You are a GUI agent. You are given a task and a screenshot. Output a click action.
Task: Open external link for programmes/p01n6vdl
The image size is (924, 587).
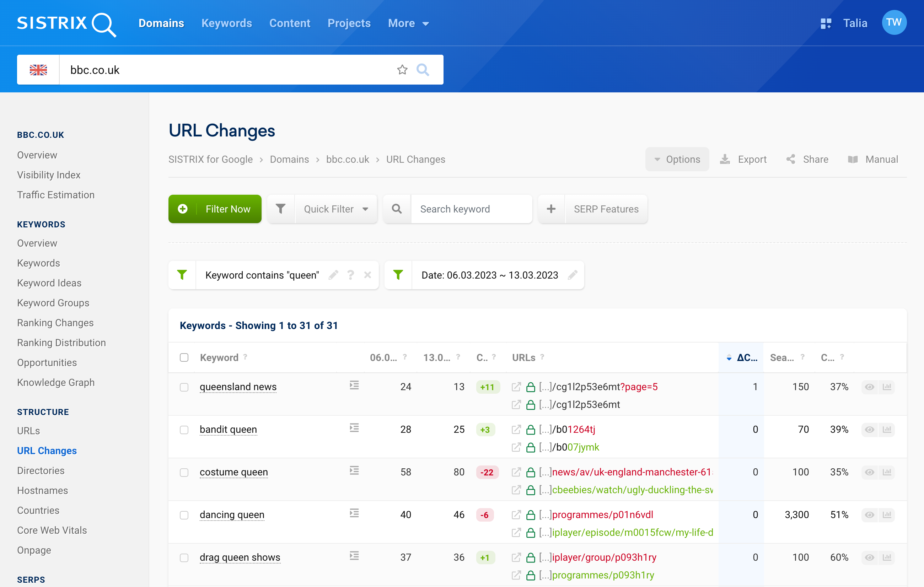click(516, 515)
